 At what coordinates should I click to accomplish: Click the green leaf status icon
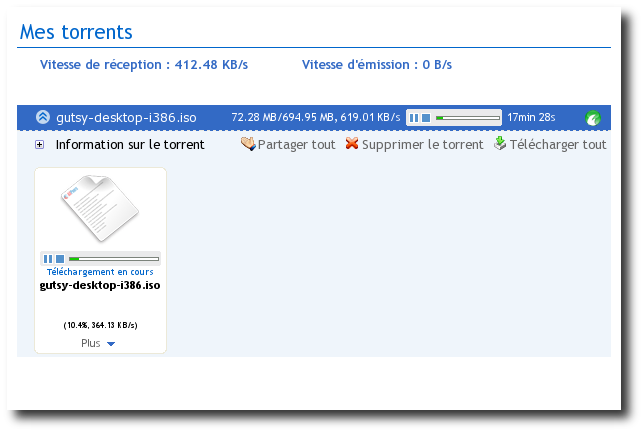tap(593, 118)
